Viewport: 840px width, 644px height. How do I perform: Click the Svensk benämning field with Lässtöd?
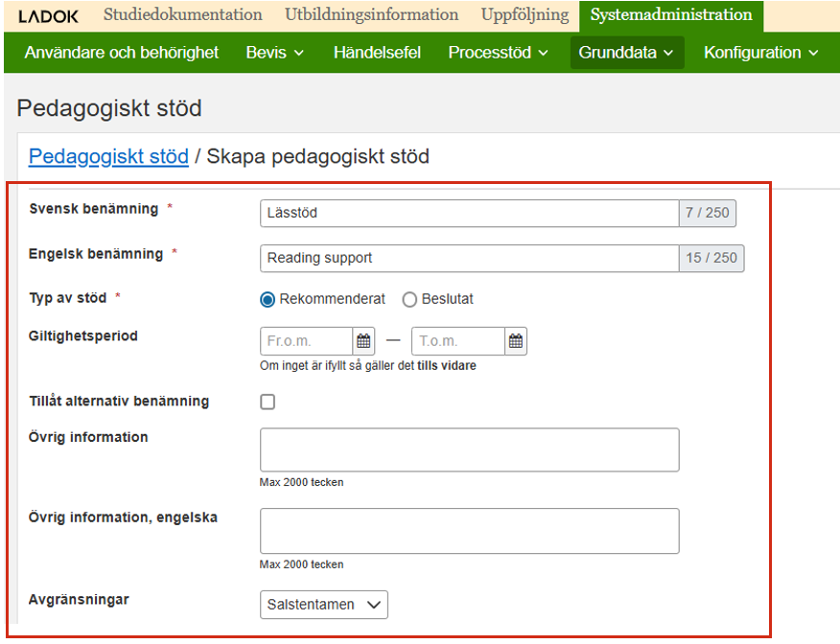click(x=469, y=213)
